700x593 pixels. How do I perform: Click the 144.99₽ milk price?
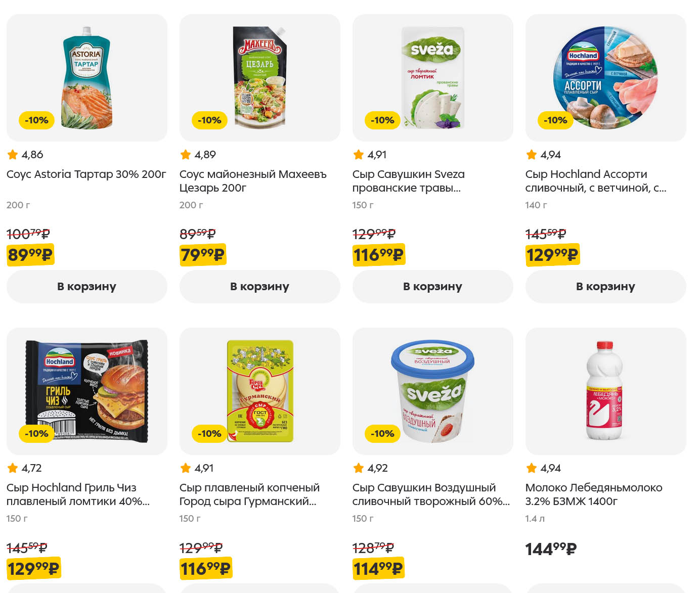(x=551, y=549)
